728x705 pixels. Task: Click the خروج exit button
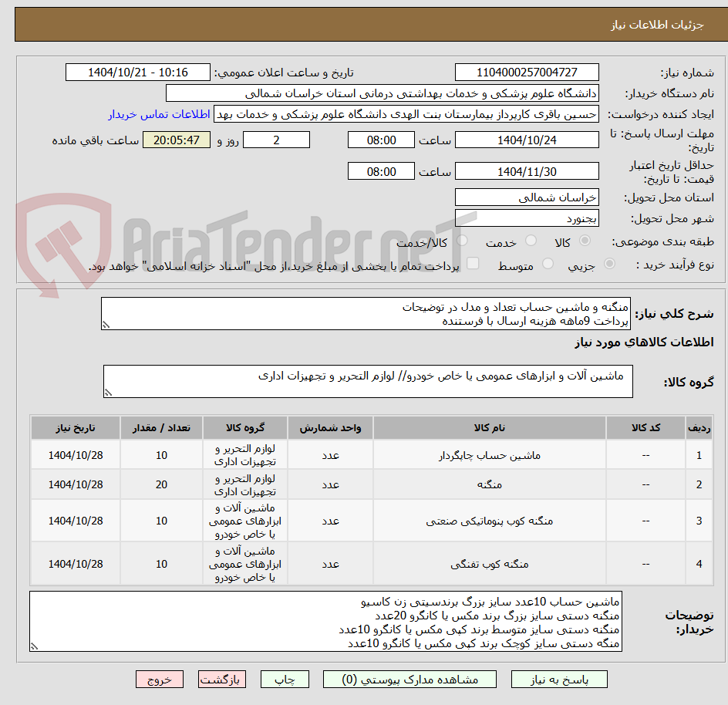(x=159, y=680)
